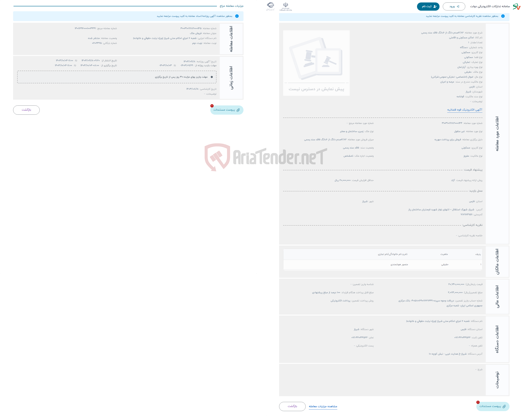Viewport: 532px width, 416px height.
Task: Click the circular logo icon top left
Action: 271,5
